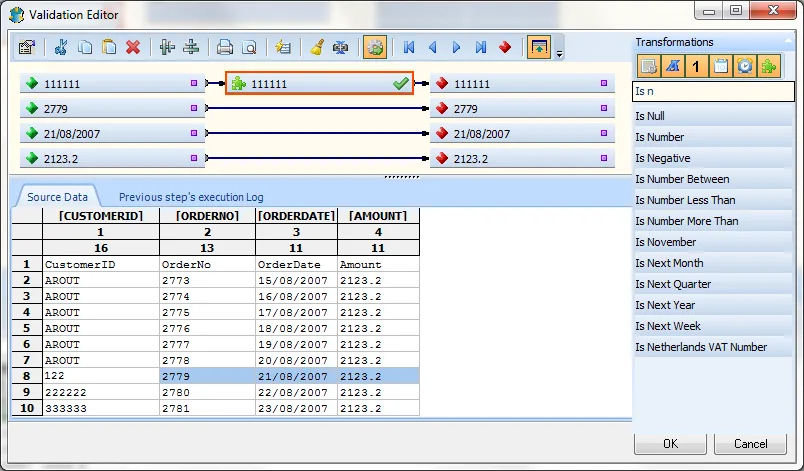Click the rename field icon beside the broom
The image size is (804, 471).
(x=340, y=48)
